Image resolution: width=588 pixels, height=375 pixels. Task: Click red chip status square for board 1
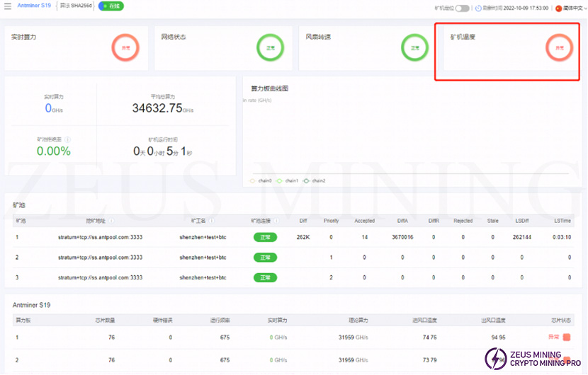point(567,337)
